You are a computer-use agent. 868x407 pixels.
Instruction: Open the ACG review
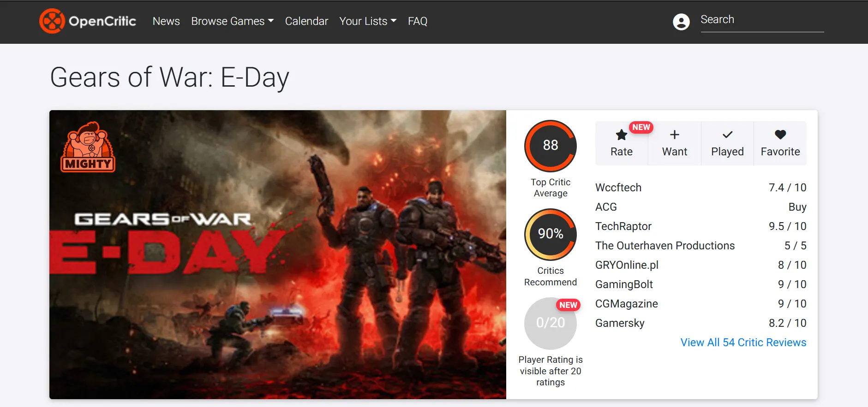[606, 207]
